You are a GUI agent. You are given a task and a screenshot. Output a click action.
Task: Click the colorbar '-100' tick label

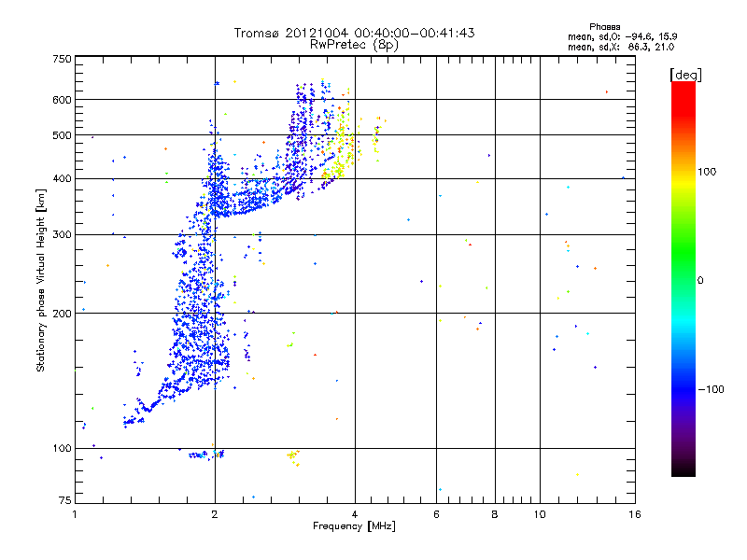[712, 389]
